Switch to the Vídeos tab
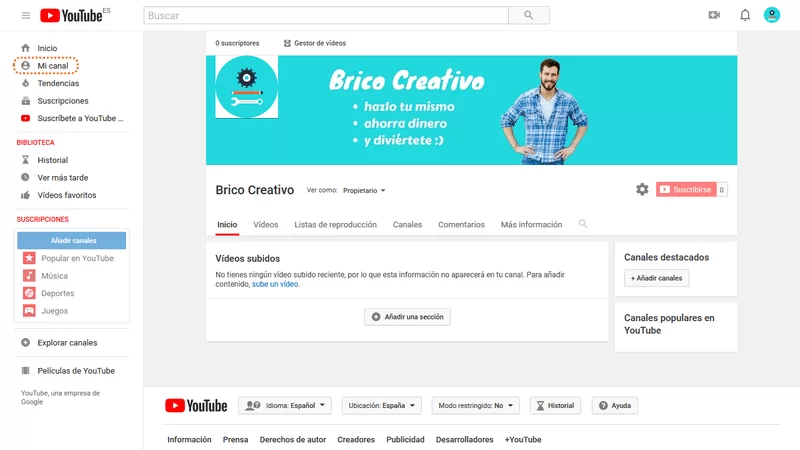Screen dimensions: 800x450 (x=266, y=224)
